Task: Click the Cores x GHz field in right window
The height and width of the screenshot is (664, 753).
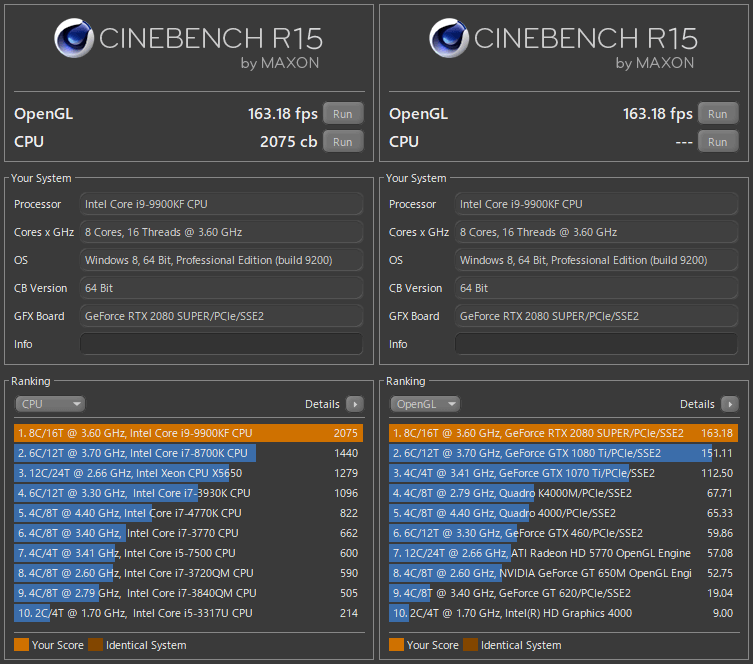Action: tap(596, 232)
